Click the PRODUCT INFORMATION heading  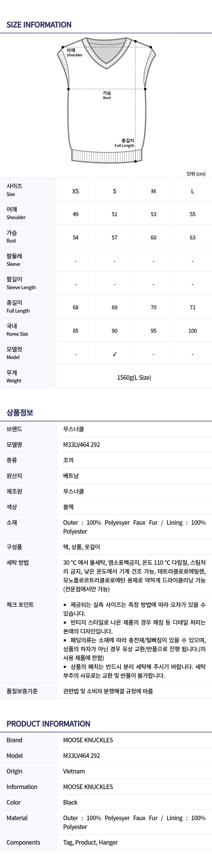48,724
